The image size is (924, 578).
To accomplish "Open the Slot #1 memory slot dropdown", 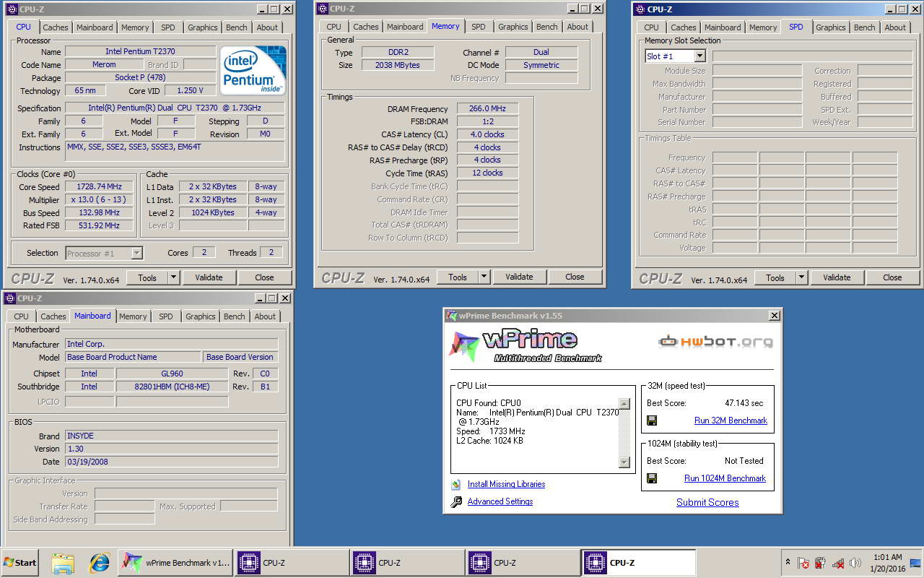I will pos(699,56).
